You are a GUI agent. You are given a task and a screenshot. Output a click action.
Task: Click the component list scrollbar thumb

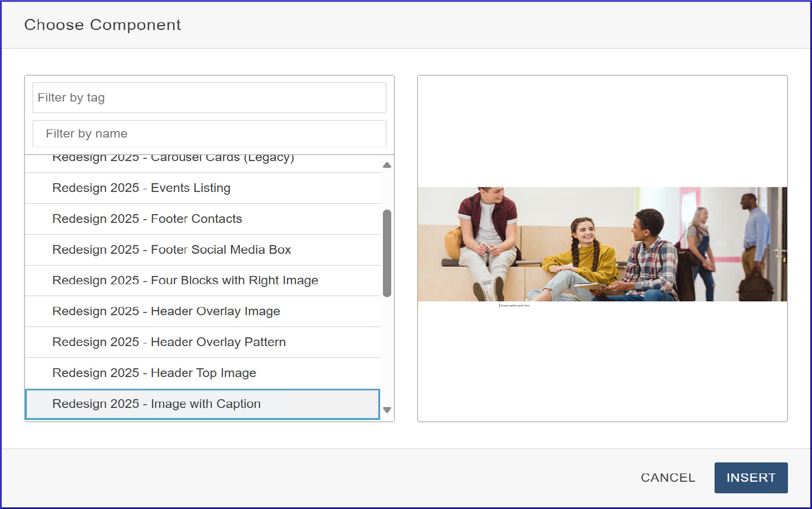coord(387,253)
